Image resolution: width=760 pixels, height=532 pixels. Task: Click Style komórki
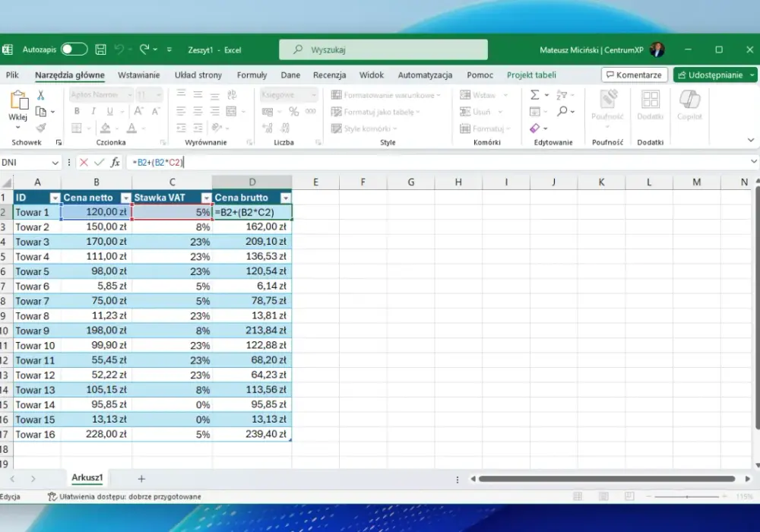[x=365, y=128]
